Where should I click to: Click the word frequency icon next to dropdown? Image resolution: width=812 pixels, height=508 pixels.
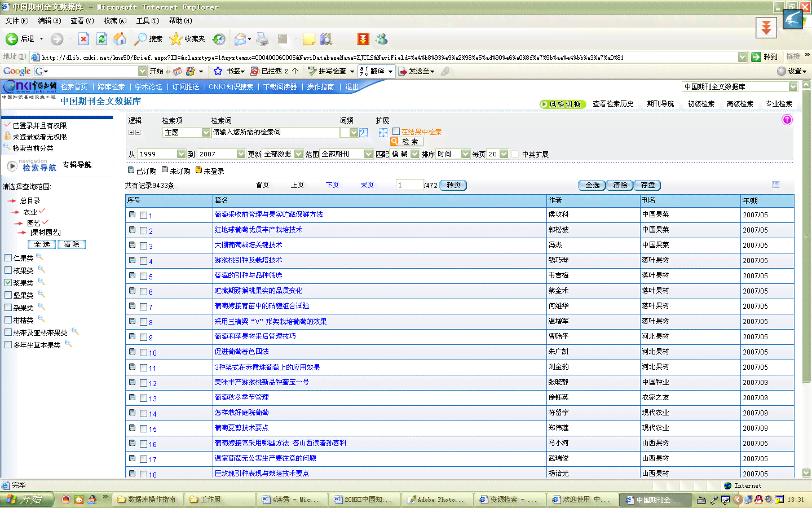click(x=364, y=132)
